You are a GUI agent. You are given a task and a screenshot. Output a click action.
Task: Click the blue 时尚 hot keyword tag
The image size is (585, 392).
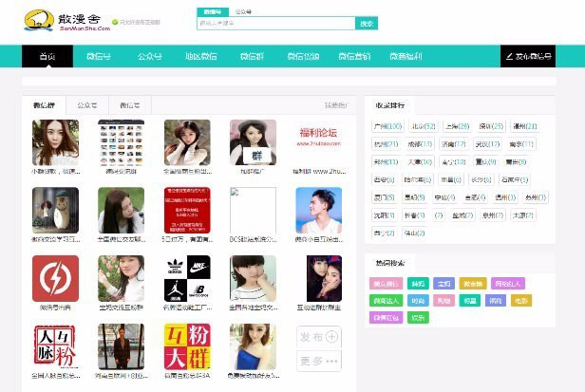418,301
